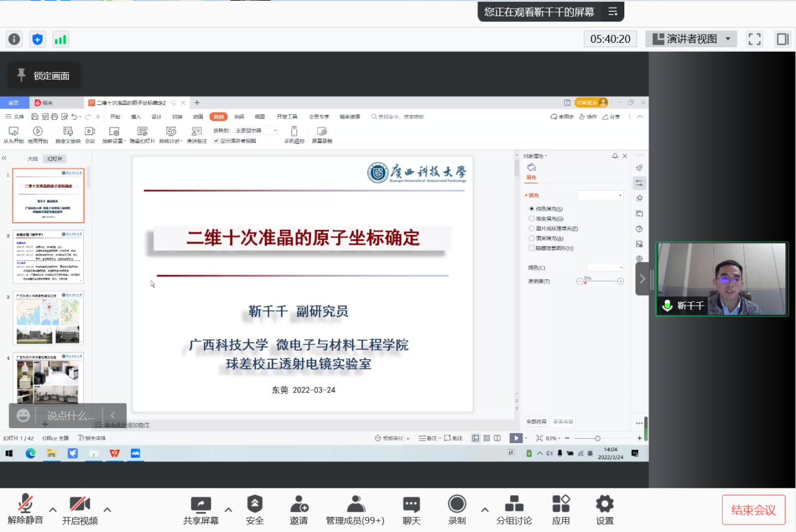Click the 说点什么 chat input field

pos(71,416)
